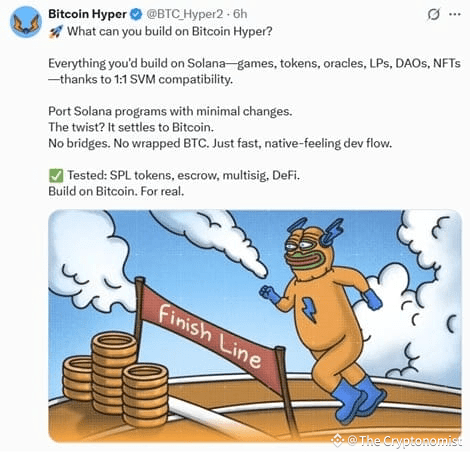Screen dimensions: 470x457
Task: Click the green check mark emoji
Action: (56, 176)
